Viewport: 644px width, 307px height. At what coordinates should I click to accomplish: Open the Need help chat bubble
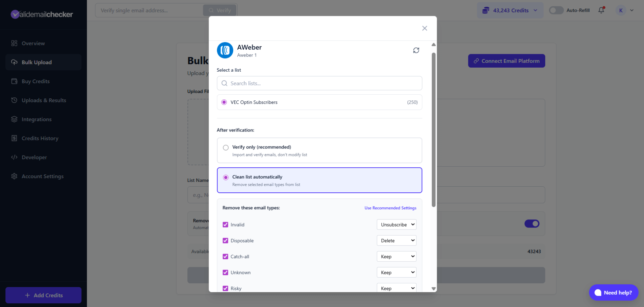pyautogui.click(x=613, y=292)
